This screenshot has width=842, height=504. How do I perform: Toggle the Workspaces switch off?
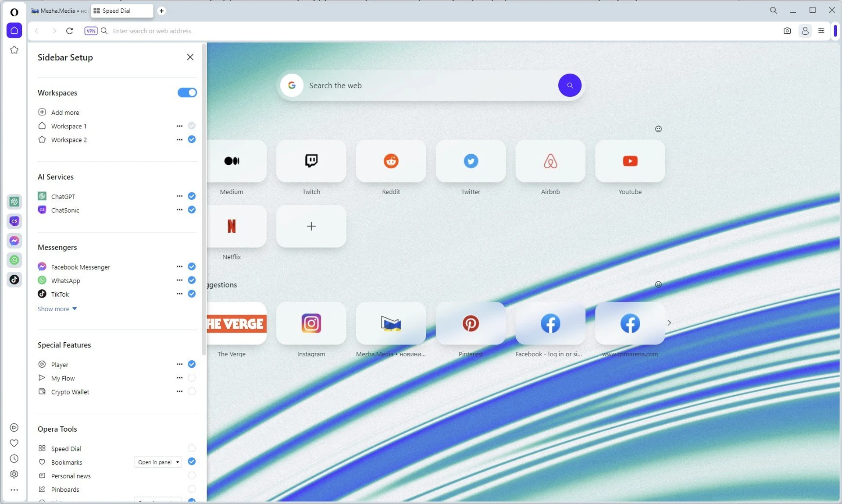(x=187, y=92)
